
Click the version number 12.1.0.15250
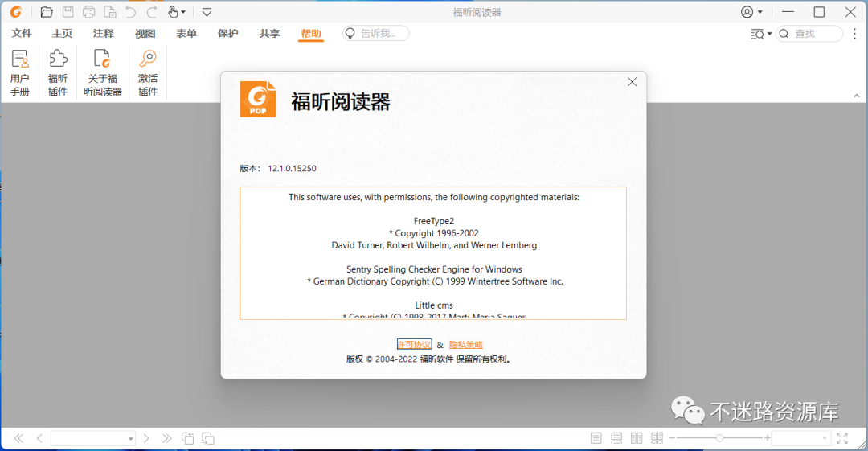pos(293,169)
